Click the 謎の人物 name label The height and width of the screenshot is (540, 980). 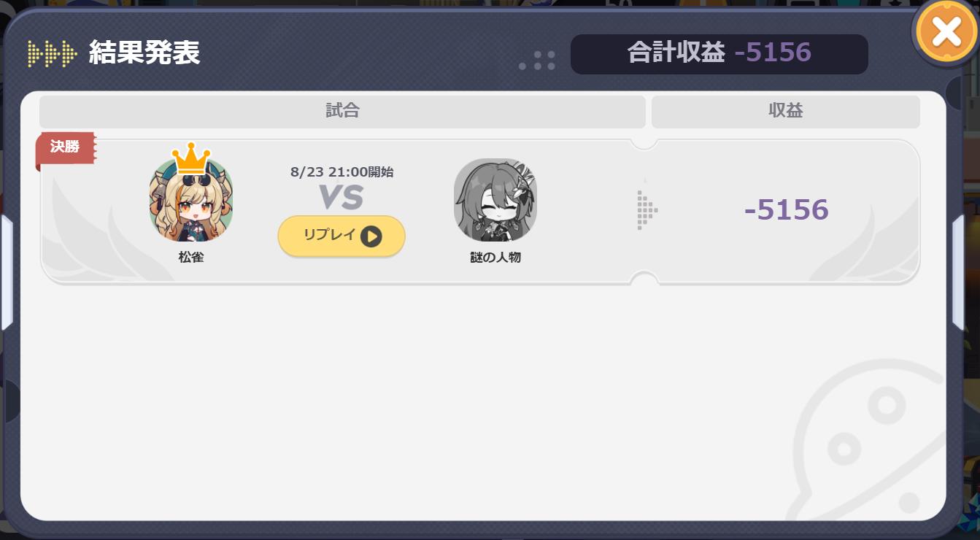(x=495, y=257)
